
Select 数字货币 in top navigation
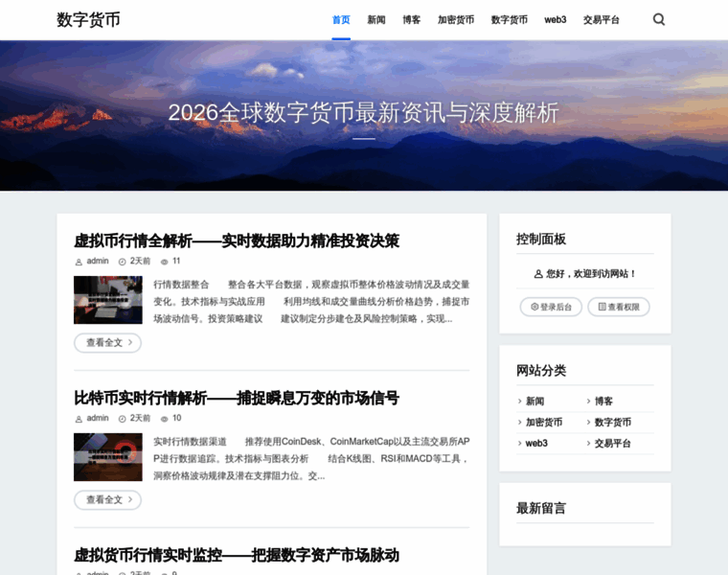click(x=510, y=19)
